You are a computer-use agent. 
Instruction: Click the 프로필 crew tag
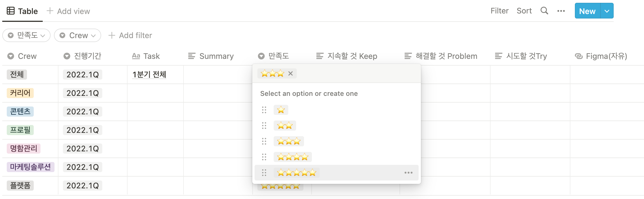pos(20,130)
